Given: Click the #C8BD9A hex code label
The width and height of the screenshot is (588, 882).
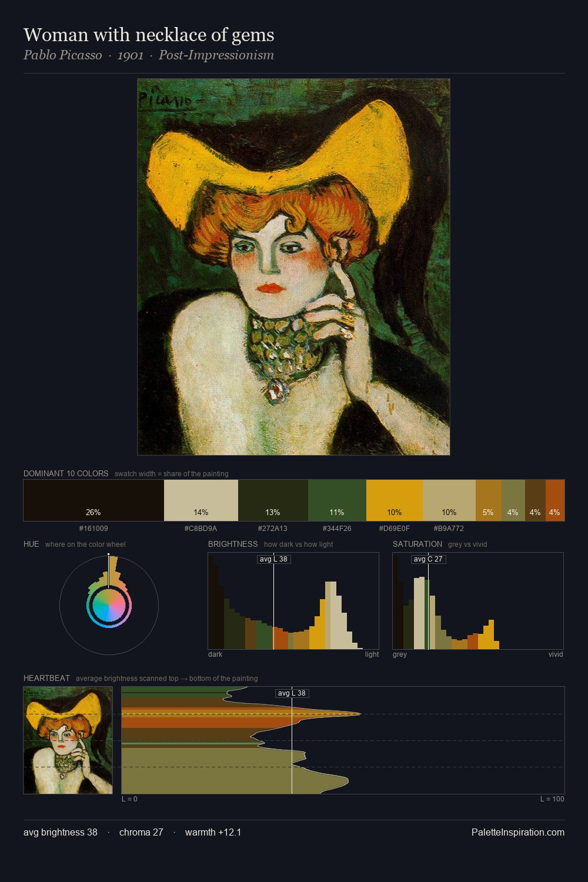Looking at the screenshot, I should click(201, 529).
